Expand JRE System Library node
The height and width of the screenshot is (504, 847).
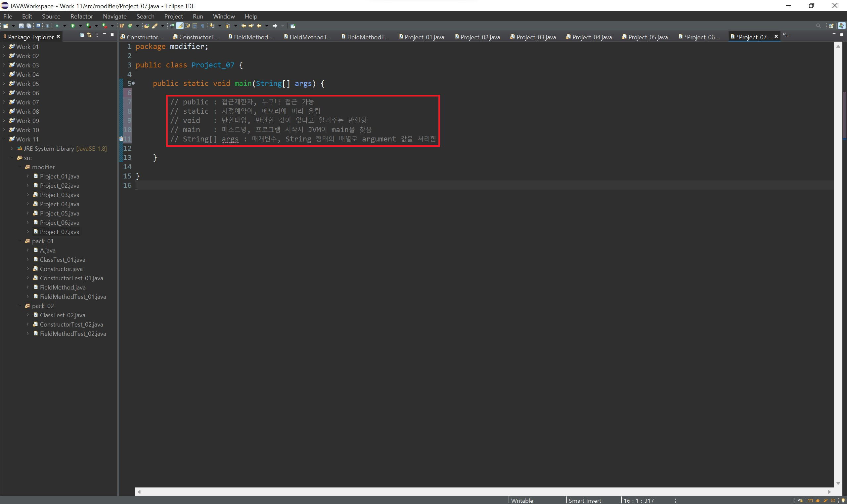pyautogui.click(x=12, y=148)
